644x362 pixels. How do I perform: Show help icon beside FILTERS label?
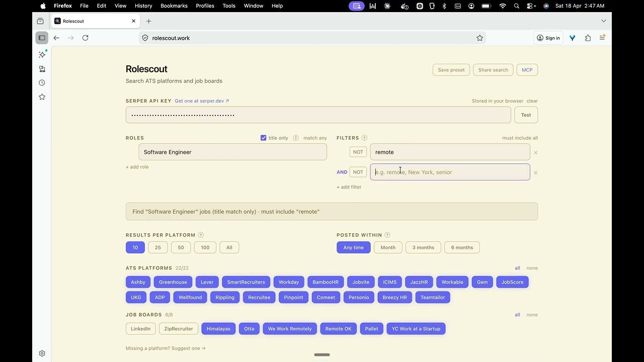[364, 138]
